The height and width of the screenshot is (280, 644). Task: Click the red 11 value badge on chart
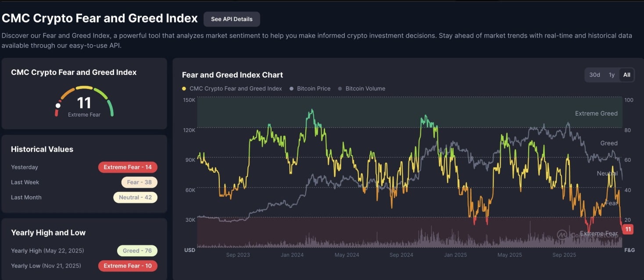(x=628, y=229)
